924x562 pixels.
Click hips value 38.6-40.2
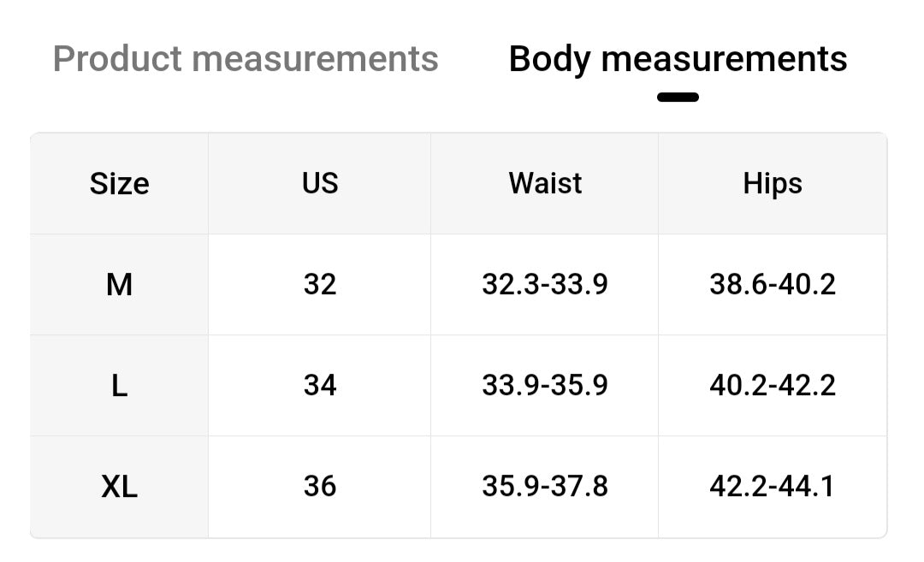773,284
